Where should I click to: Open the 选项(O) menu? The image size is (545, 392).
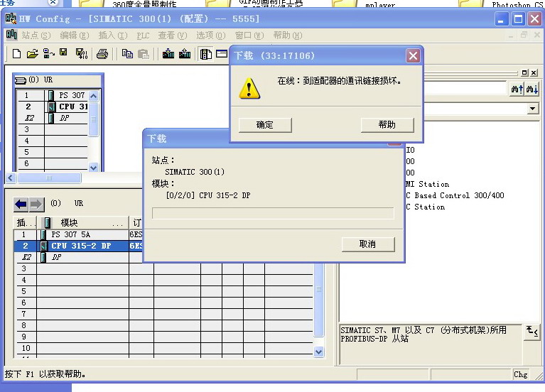(x=209, y=36)
